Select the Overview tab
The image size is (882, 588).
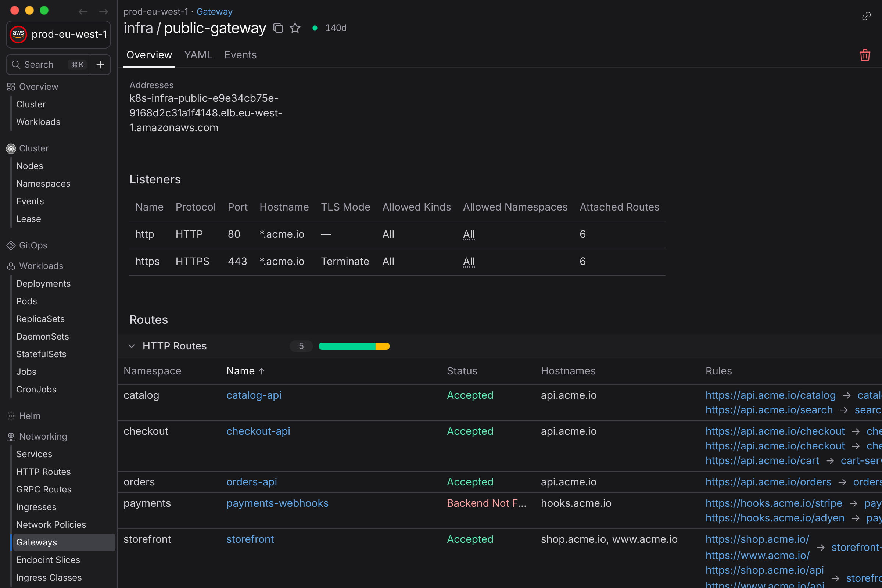click(x=149, y=55)
